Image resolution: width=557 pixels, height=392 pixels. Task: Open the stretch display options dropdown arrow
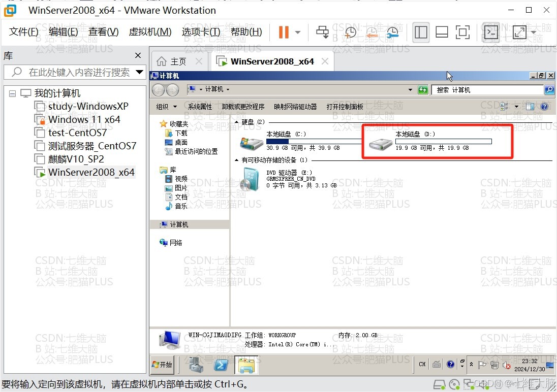pyautogui.click(x=534, y=32)
